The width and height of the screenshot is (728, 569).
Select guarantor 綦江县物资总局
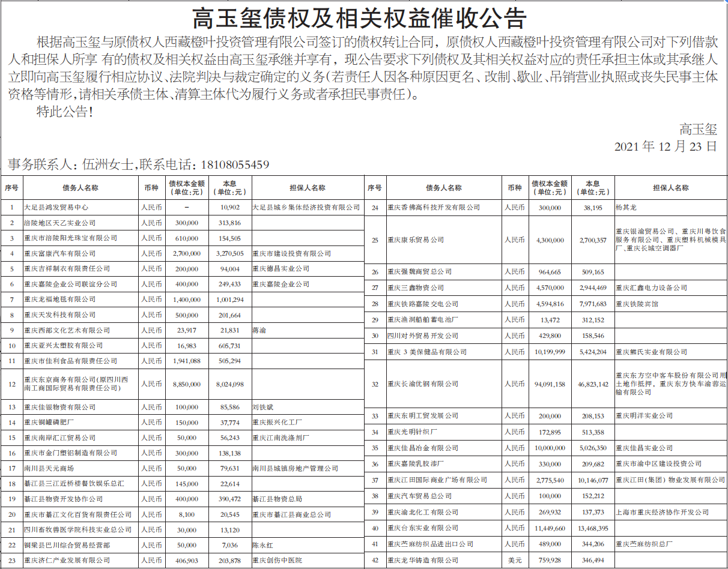278,499
